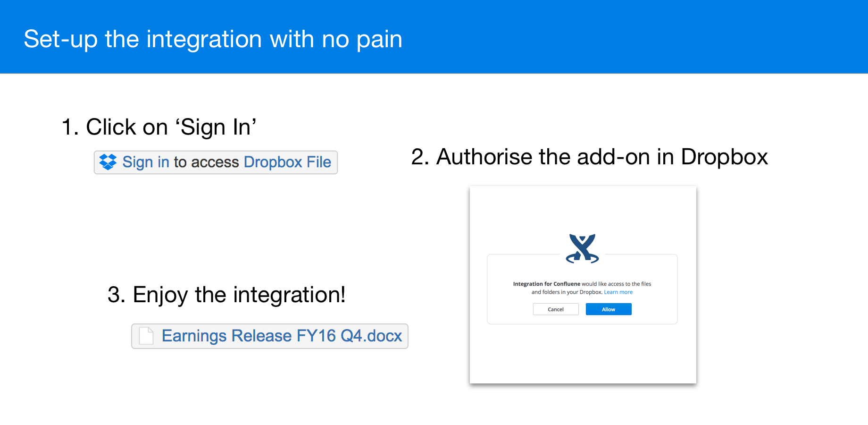Click the document icon beside Earnings Release

pos(146,336)
